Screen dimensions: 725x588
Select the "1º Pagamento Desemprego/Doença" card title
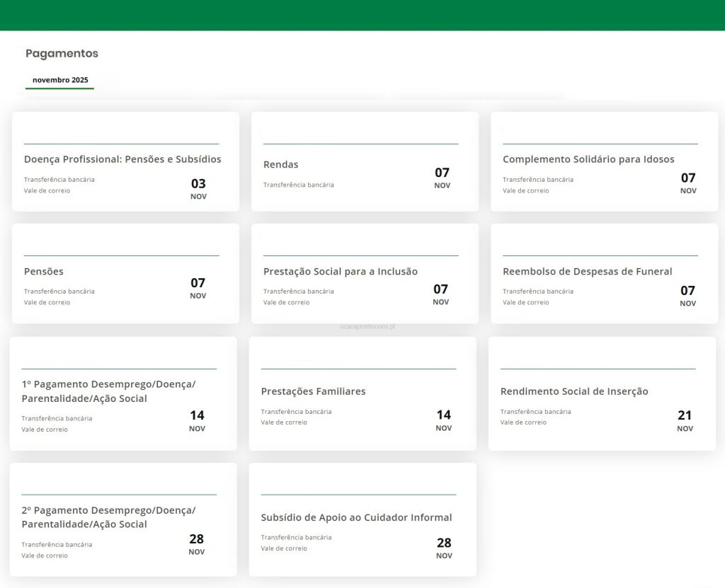pos(108,391)
